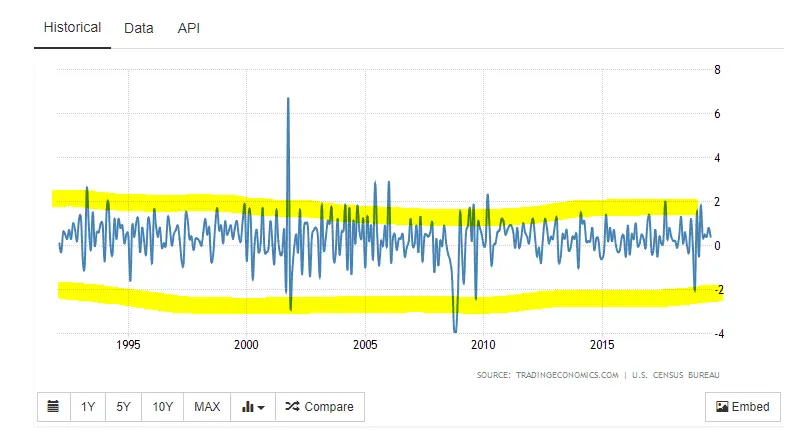Show the 10Y time range

coord(162,407)
